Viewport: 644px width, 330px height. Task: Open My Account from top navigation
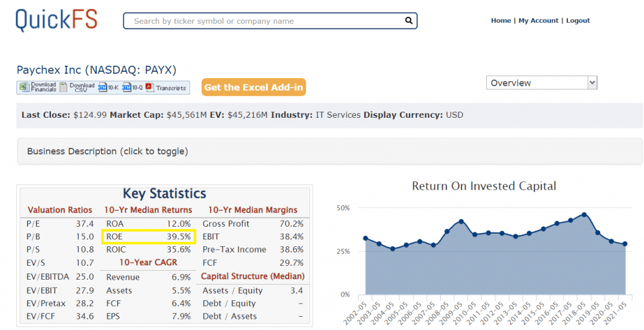tap(538, 21)
